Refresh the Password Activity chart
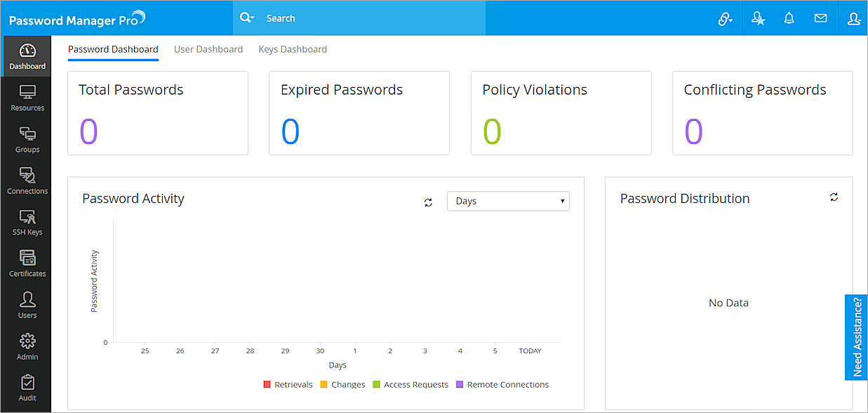 pos(428,202)
